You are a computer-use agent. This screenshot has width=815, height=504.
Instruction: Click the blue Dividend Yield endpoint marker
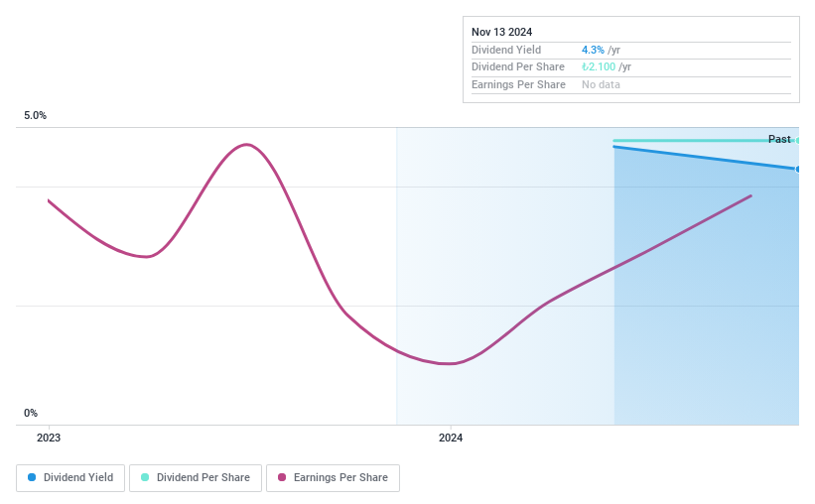point(797,169)
